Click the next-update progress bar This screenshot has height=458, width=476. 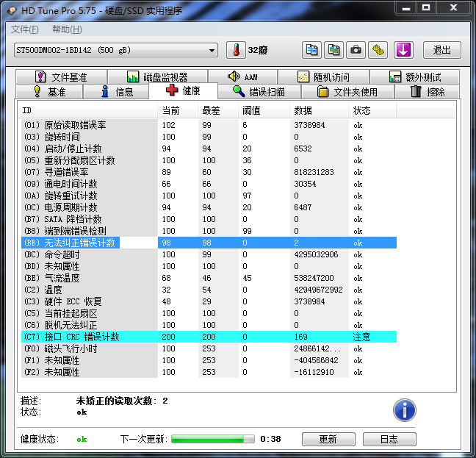pyautogui.click(x=213, y=439)
